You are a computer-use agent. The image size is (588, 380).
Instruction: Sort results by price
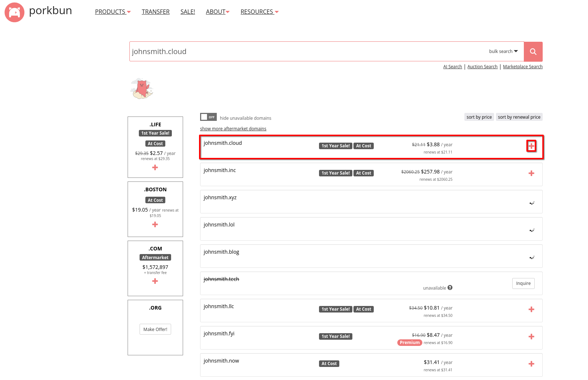click(479, 117)
